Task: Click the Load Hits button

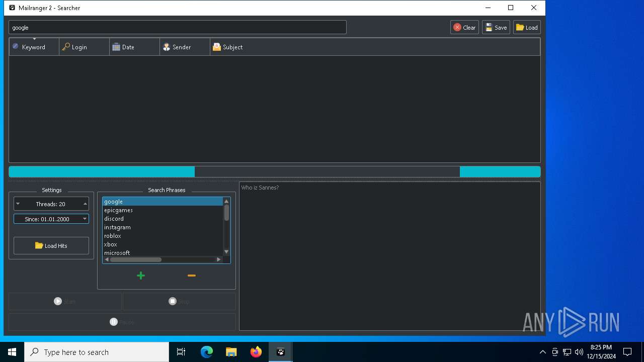Action: point(51,246)
